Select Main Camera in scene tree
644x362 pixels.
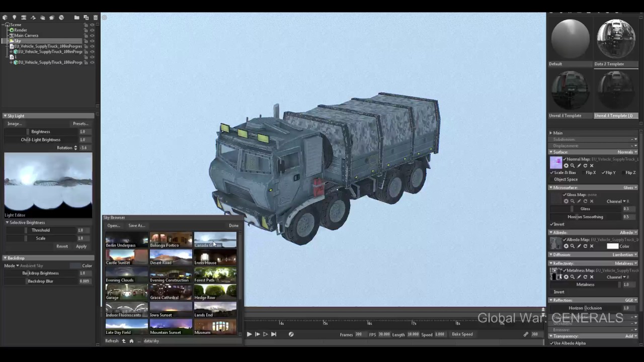pyautogui.click(x=26, y=36)
